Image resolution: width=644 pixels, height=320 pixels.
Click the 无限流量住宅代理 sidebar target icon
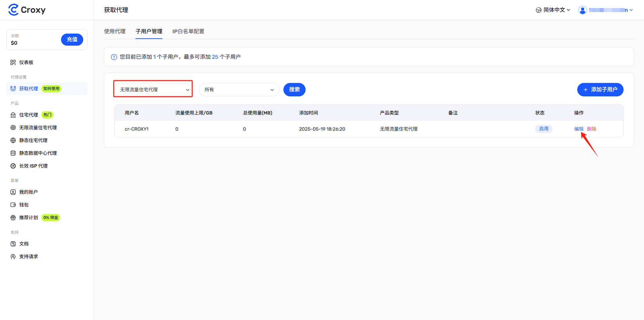[x=13, y=128]
